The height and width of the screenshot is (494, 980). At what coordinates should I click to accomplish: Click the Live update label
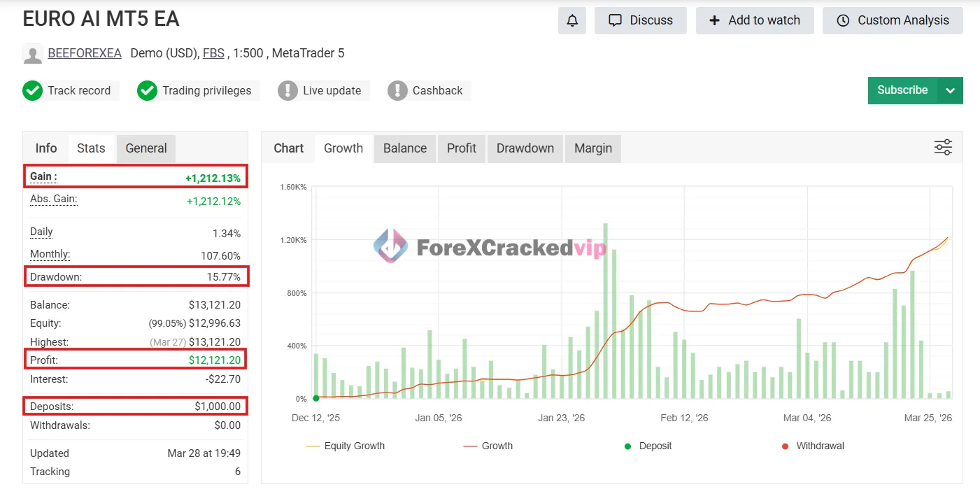coord(332,90)
